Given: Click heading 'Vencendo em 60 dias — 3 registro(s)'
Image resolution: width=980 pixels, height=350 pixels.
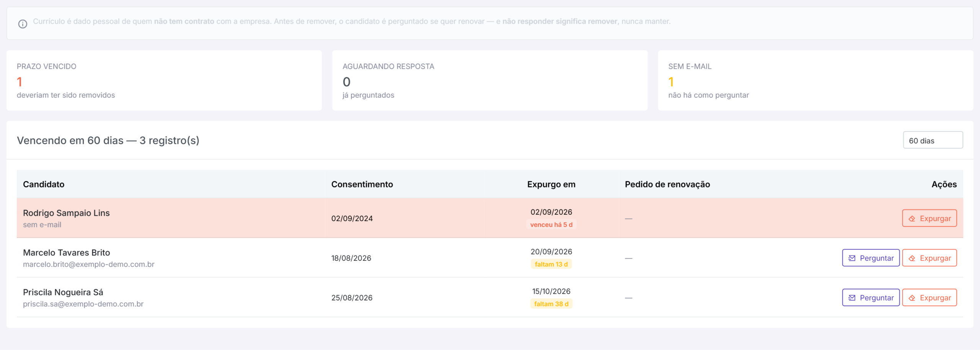Looking at the screenshot, I should pos(108,140).
